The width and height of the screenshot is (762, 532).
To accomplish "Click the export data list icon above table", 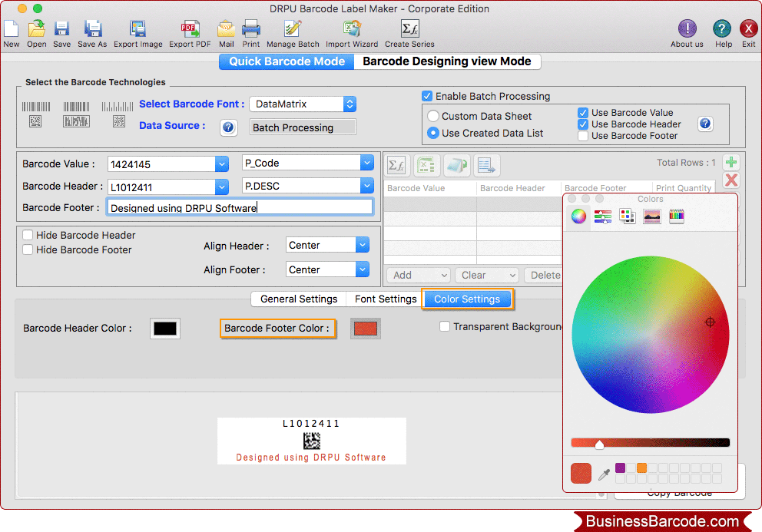I will point(486,166).
